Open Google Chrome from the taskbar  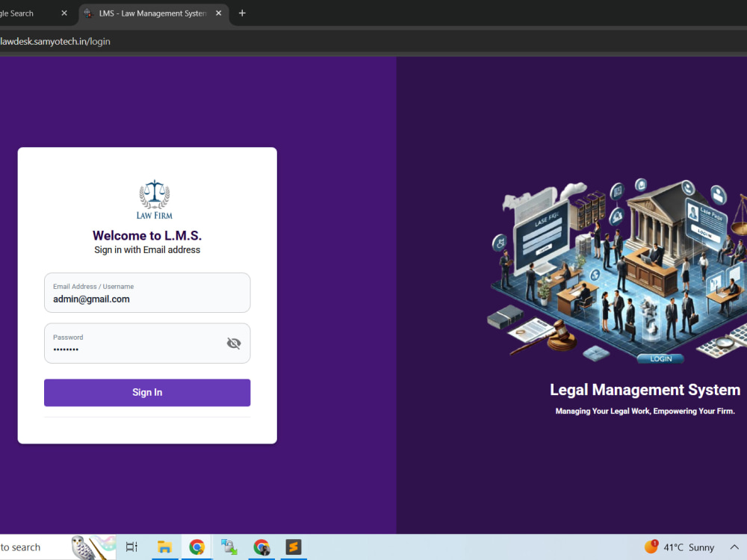point(196,547)
